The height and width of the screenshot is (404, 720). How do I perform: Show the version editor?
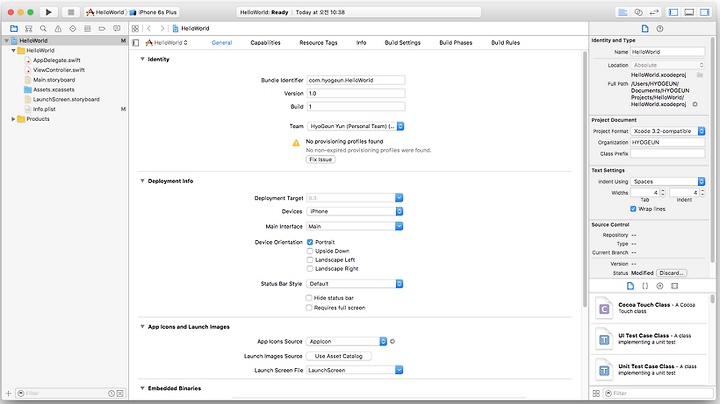point(654,12)
